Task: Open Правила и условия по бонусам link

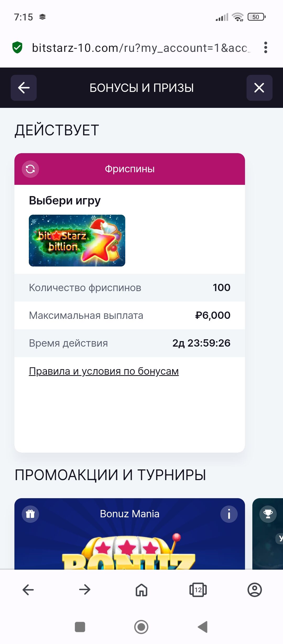Action: point(104,371)
